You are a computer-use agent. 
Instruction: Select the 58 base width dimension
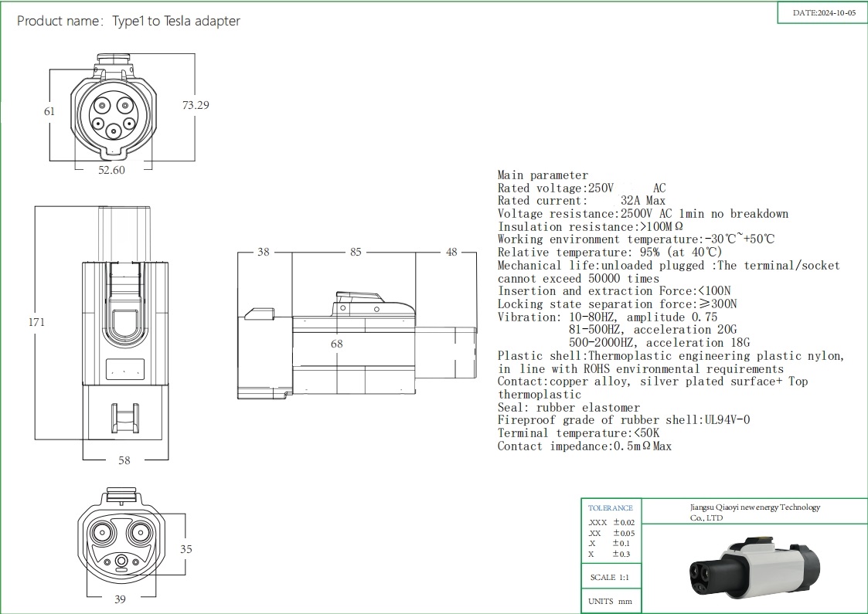(124, 460)
